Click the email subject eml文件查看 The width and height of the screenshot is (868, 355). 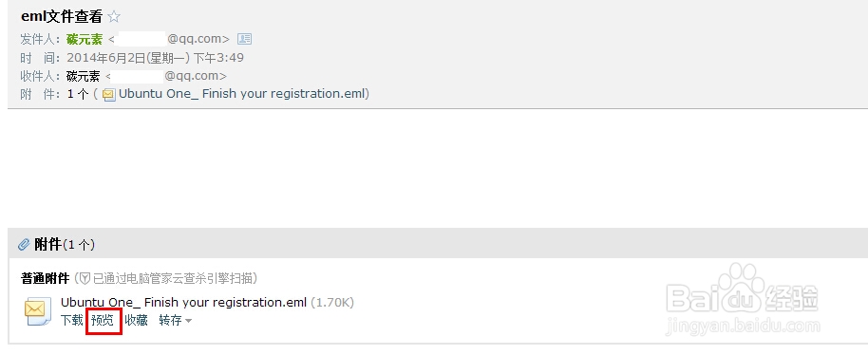point(62,16)
